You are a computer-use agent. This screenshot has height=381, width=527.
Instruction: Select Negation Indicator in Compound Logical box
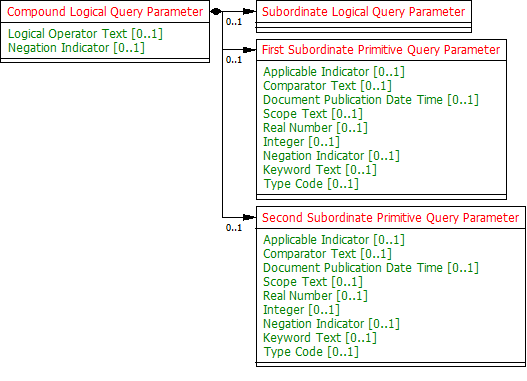tap(76, 48)
